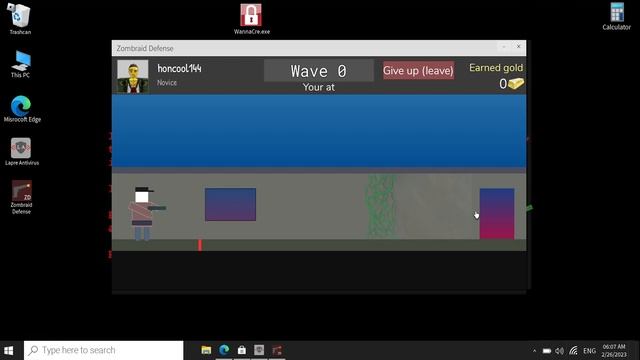Click the Earned gold label
The image size is (640, 360).
tap(496, 68)
